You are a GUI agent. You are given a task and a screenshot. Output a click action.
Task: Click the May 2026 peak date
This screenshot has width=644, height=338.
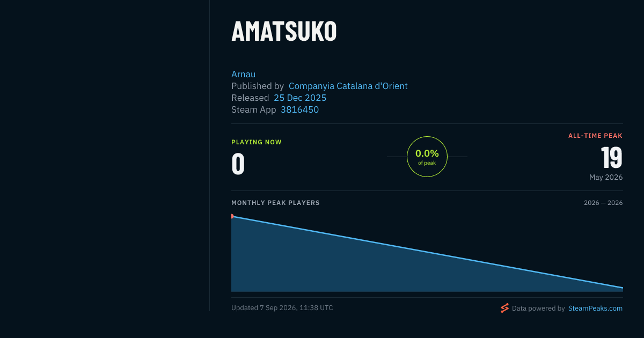click(x=606, y=177)
